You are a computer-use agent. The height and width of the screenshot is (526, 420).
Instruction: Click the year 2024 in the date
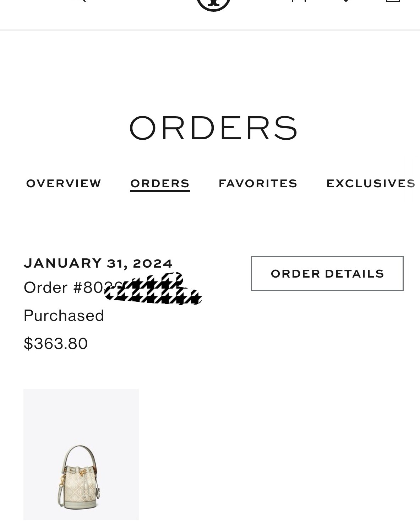click(153, 263)
